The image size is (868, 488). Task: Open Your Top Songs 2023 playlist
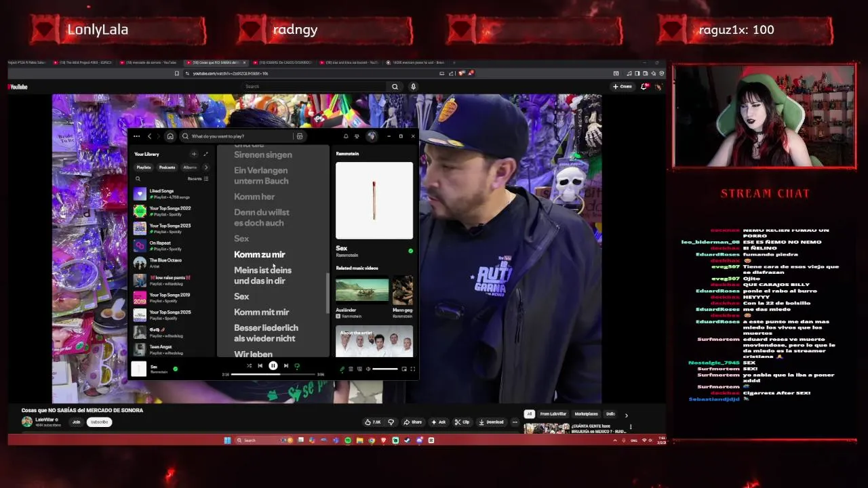[x=171, y=228]
